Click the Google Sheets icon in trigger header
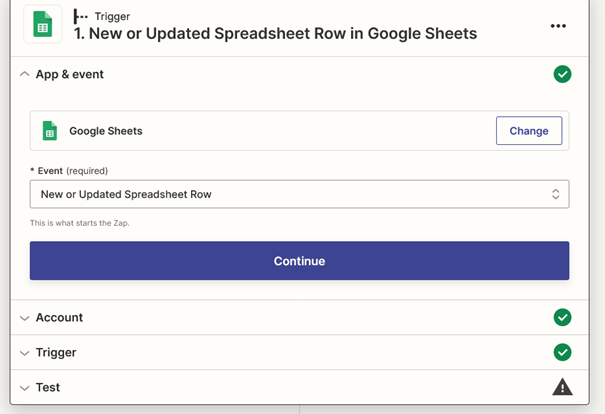The image size is (605, 414). point(42,24)
